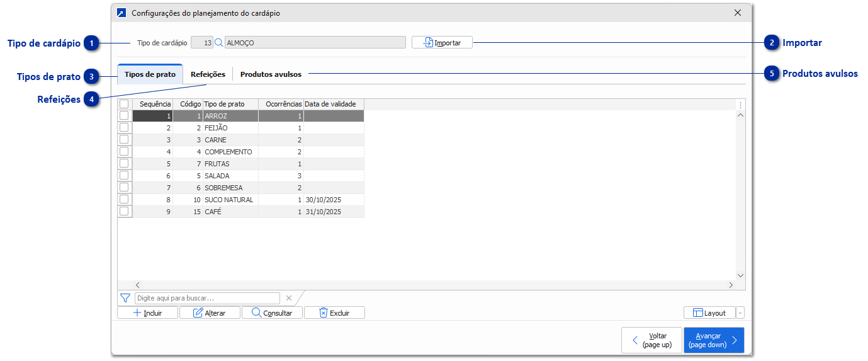This screenshot has height=361, width=868.
Task: Click the occurrences value 3 for SALADA
Action: (281, 176)
